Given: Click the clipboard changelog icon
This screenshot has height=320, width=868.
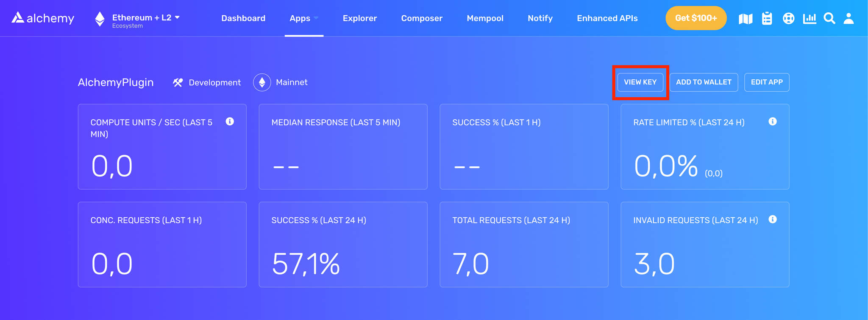Looking at the screenshot, I should [767, 18].
